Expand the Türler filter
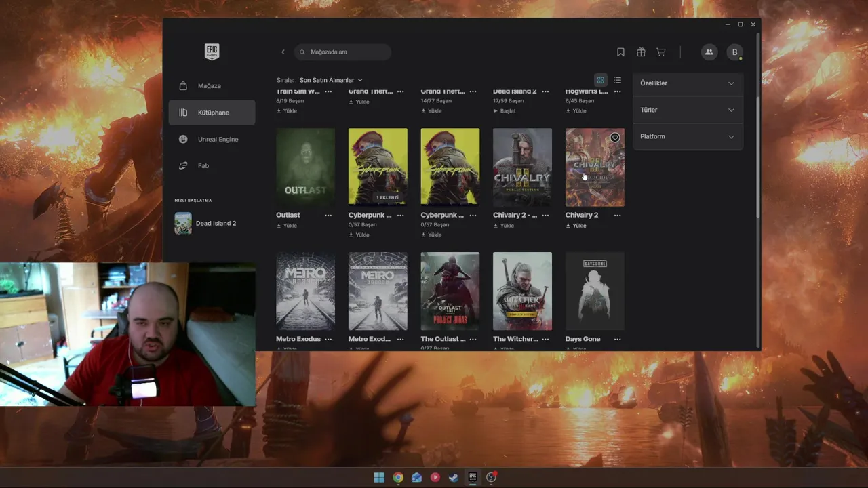Image resolution: width=868 pixels, height=488 pixels. (x=688, y=110)
